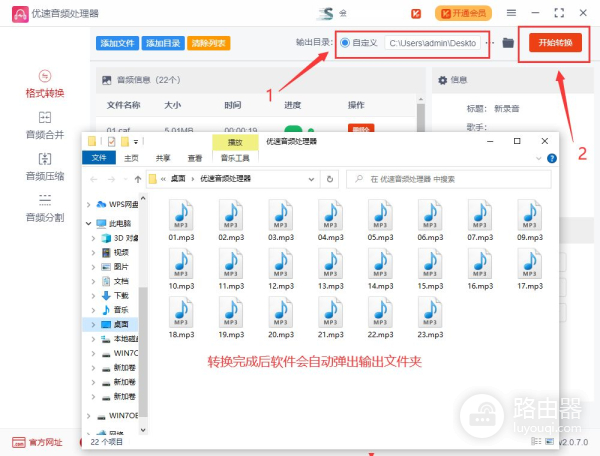
Task: Click the 清除列表 button
Action: click(209, 43)
